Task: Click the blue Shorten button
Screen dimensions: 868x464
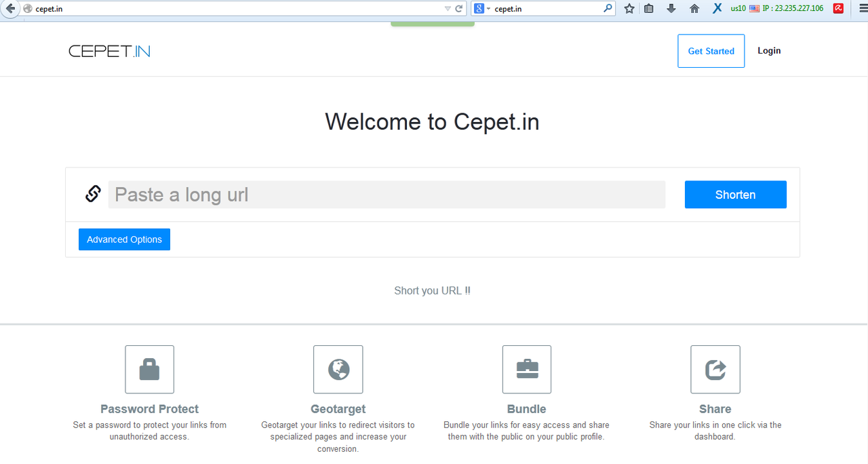Action: click(x=736, y=195)
